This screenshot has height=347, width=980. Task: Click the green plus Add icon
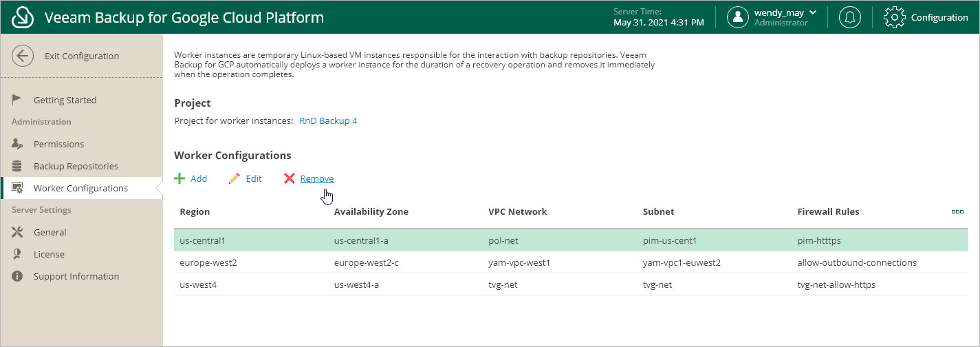(179, 178)
